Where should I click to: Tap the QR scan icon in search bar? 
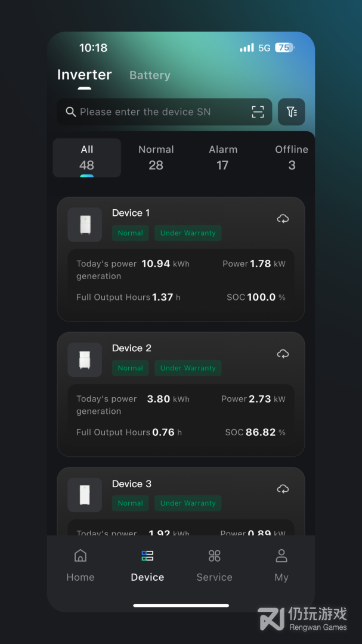[x=258, y=112]
